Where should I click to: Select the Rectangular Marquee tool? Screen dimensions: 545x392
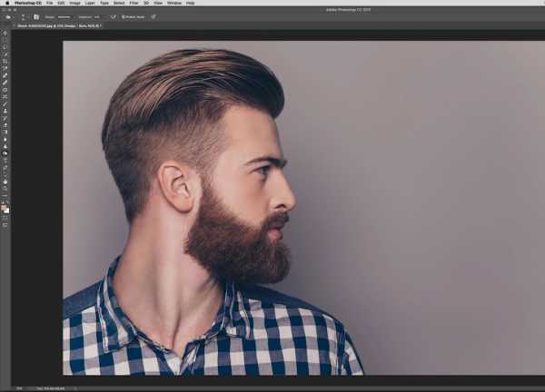point(5,41)
